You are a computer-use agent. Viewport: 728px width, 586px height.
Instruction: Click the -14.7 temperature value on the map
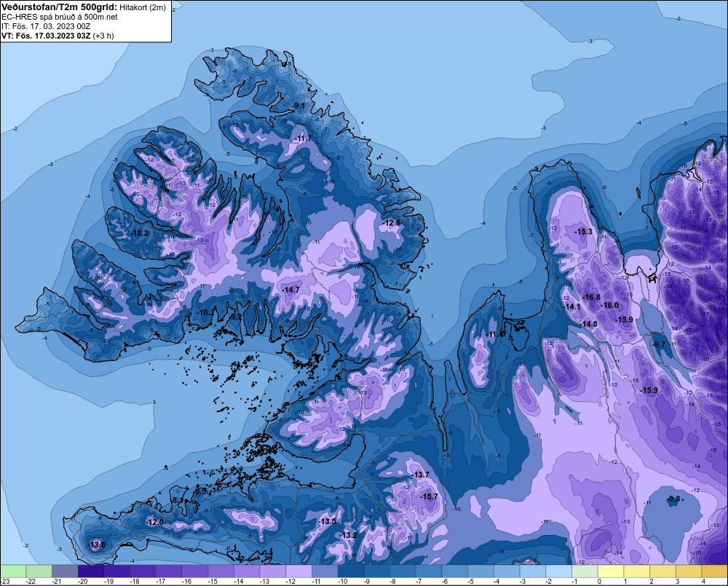click(x=290, y=289)
